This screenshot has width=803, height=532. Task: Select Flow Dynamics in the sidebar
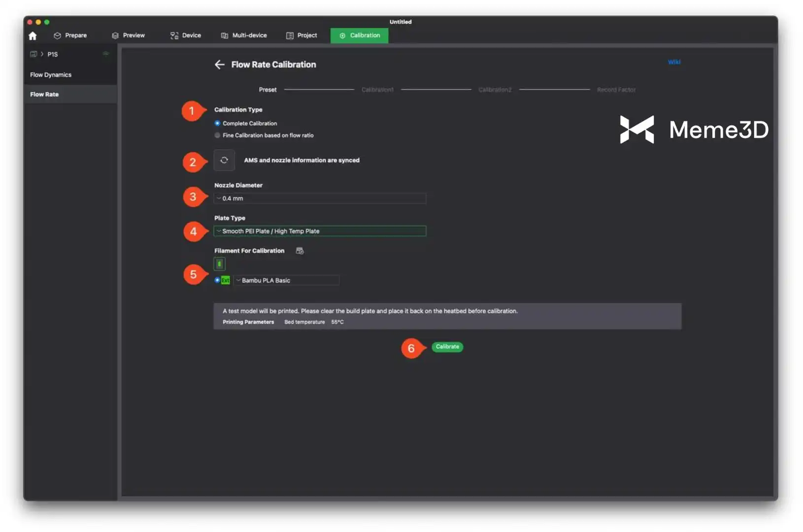(51, 75)
